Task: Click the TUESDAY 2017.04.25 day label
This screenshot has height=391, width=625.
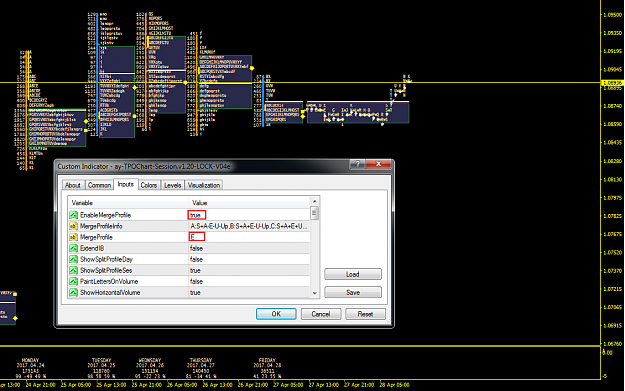Action: [101, 368]
